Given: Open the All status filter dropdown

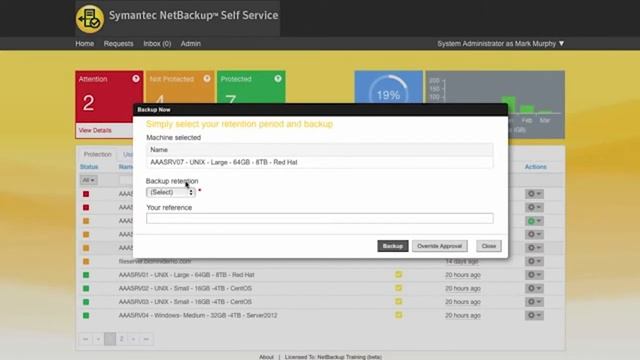Looking at the screenshot, I should pos(88,180).
